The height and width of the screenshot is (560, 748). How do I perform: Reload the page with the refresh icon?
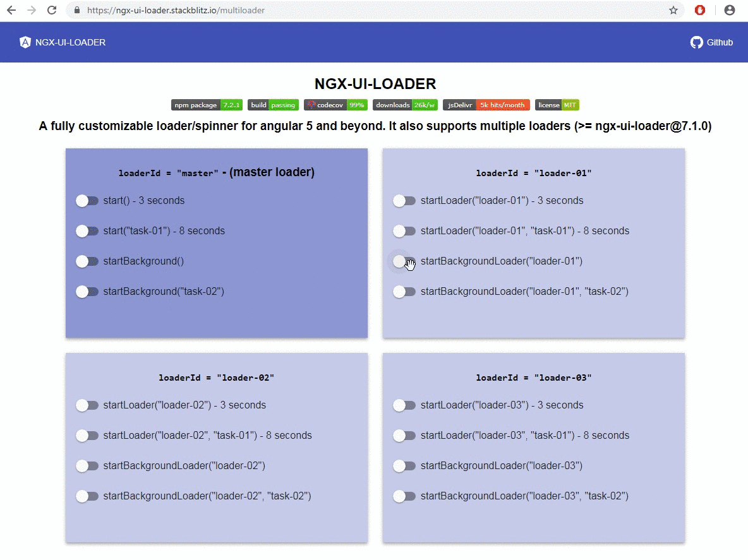pos(52,10)
